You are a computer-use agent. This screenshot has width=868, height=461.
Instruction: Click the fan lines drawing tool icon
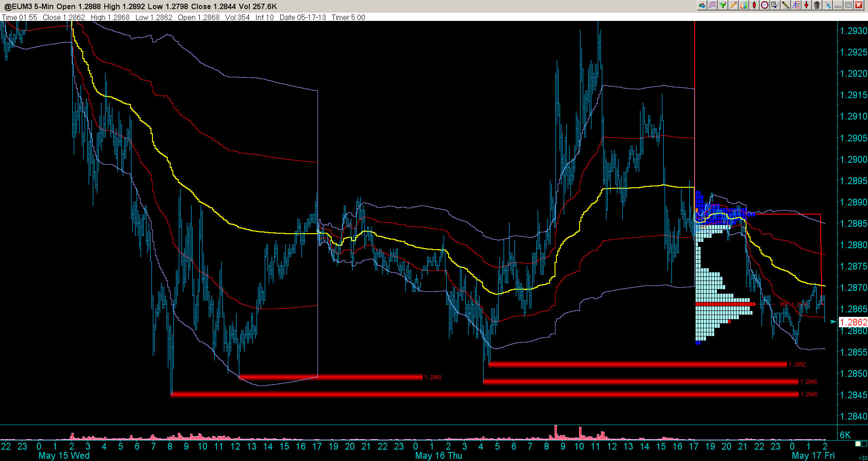tap(796, 5)
